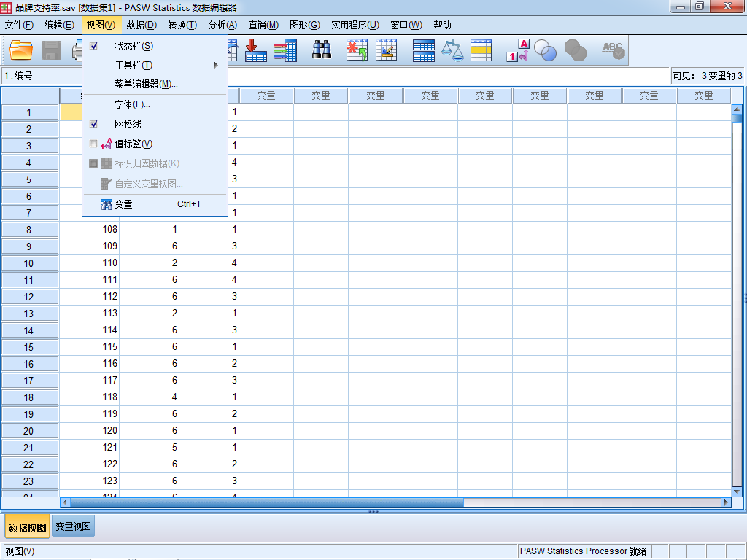
Task: Select row header 15
Action: pyautogui.click(x=29, y=347)
